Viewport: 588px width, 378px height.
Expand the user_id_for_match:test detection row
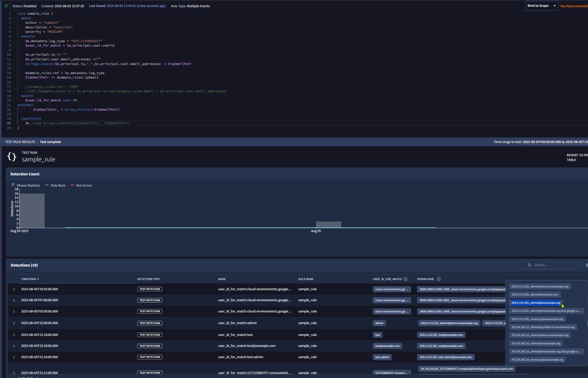click(x=14, y=335)
